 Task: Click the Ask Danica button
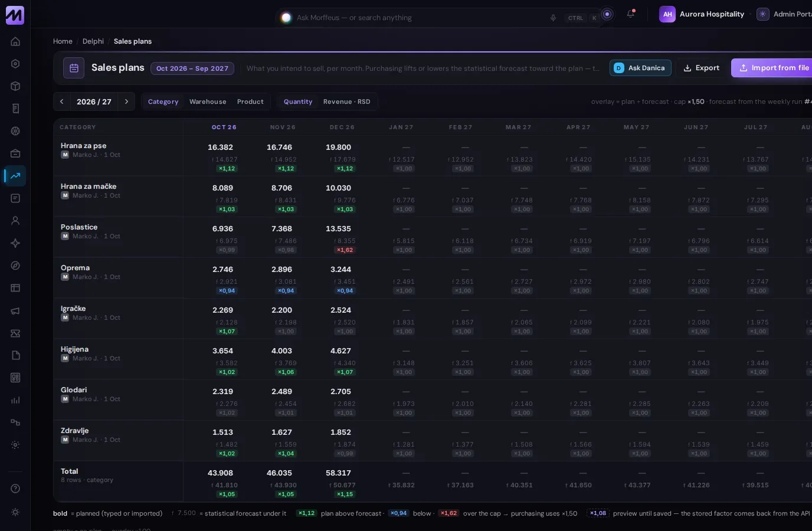click(640, 68)
